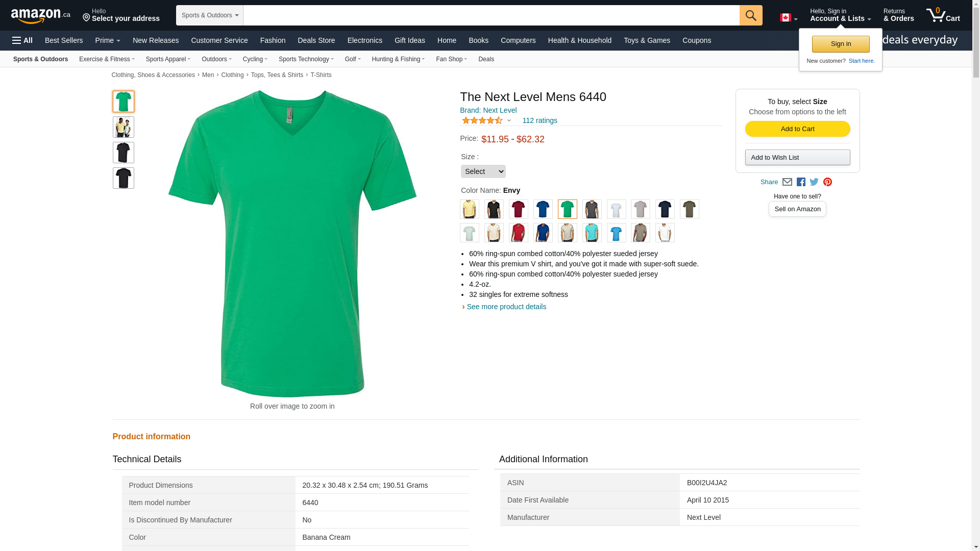Click the search magnifier button
The height and width of the screenshot is (551, 980).
(750, 15)
